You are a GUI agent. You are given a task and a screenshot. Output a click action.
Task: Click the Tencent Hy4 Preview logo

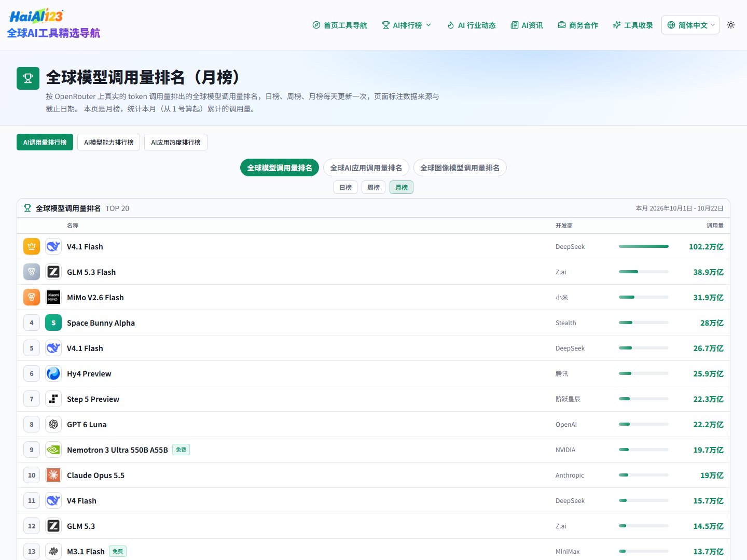click(x=53, y=373)
